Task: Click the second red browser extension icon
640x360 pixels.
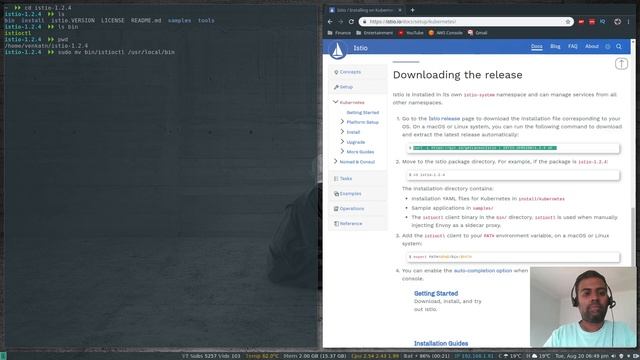Action: click(592, 22)
